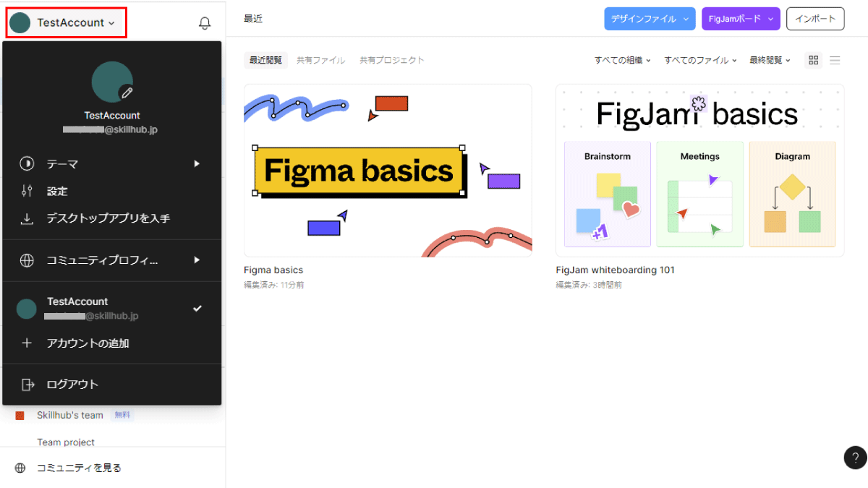Open the FigJam basics thumbnail

(699, 171)
